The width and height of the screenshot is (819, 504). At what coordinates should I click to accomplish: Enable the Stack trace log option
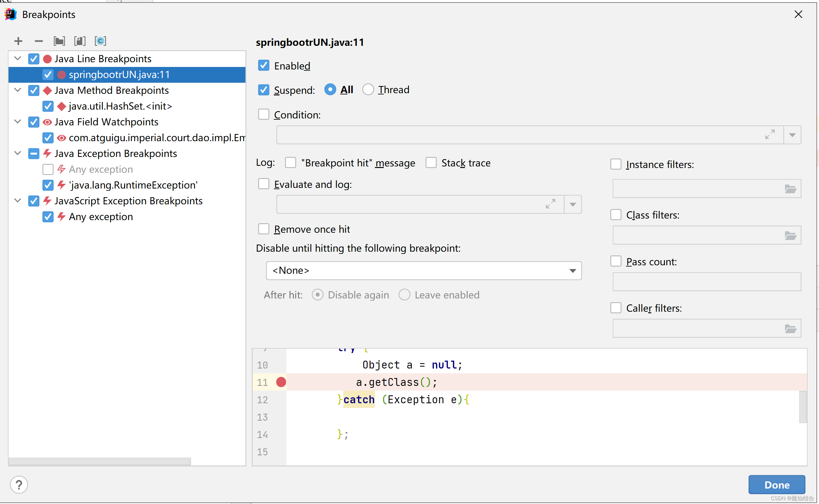pos(431,163)
